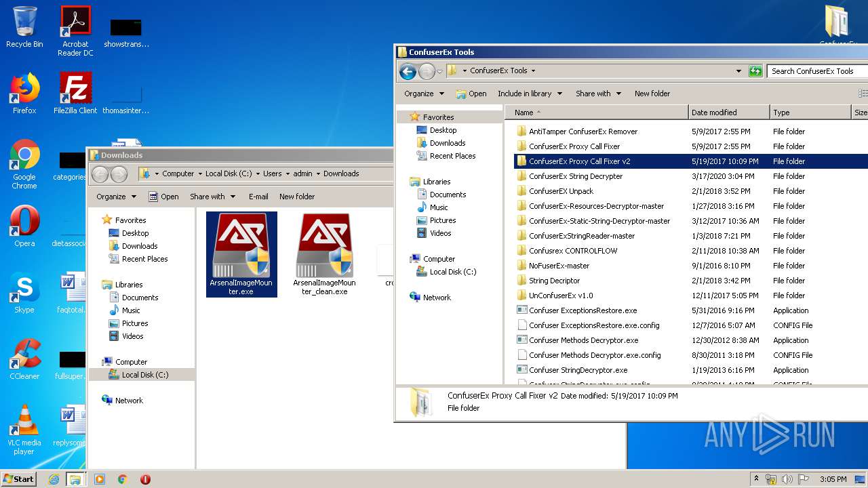Open Organize menu in Downloads window
Viewport: 868px width, 488px height.
coord(116,197)
